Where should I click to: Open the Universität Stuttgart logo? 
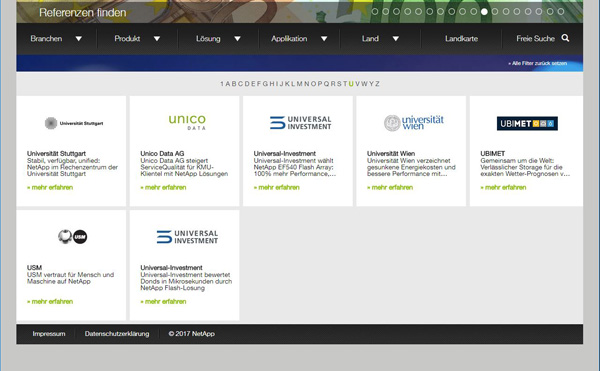click(x=74, y=123)
